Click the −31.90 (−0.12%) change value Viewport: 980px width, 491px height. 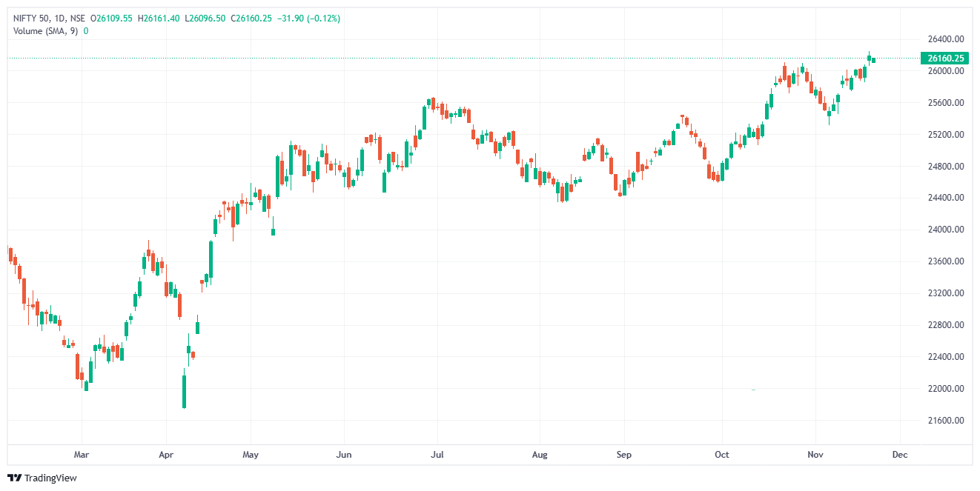[x=308, y=19]
